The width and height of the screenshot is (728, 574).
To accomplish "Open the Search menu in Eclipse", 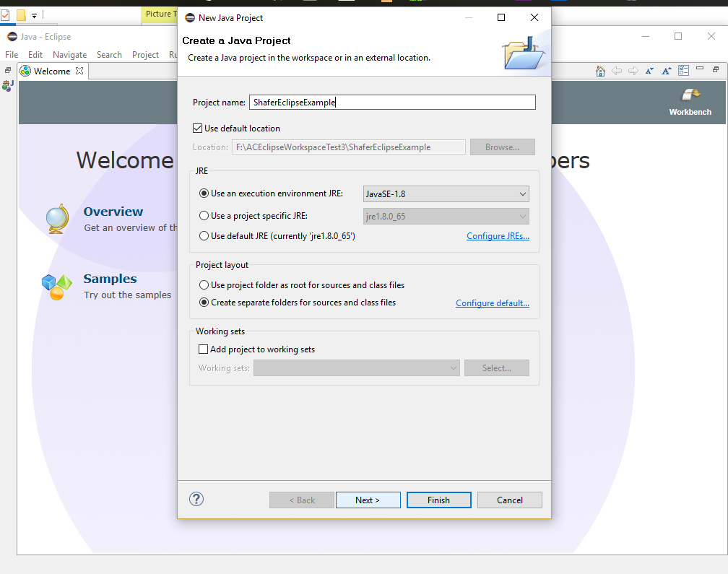I will 109,55.
